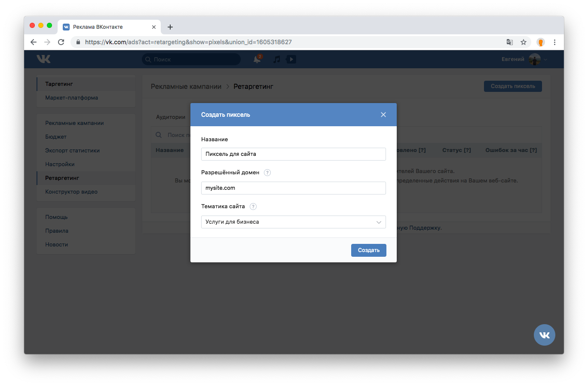Go back in the browser

34,42
